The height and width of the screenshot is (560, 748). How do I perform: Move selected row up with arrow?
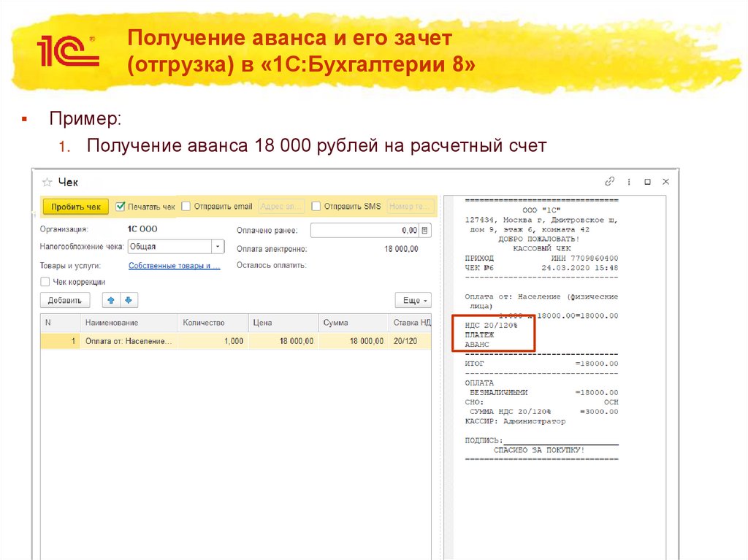pos(111,300)
